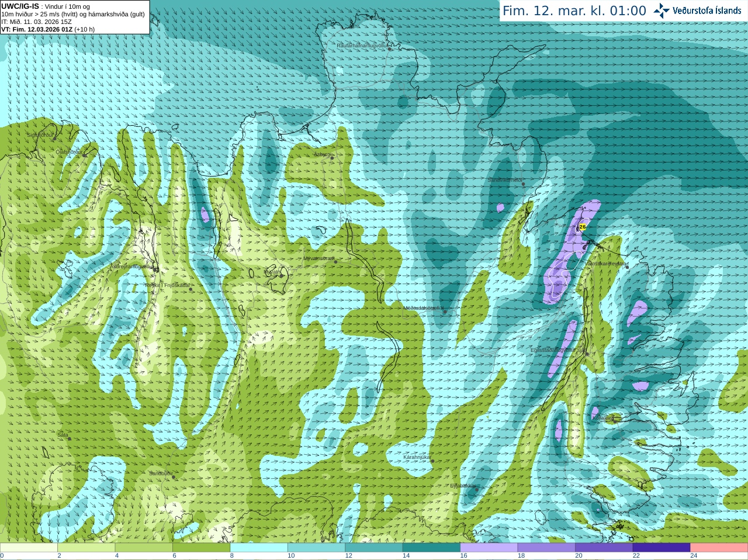Image resolution: width=748 pixels, height=560 pixels.
Task: Select the Vatnsskarð eystra station label
Action: (x=607, y=264)
